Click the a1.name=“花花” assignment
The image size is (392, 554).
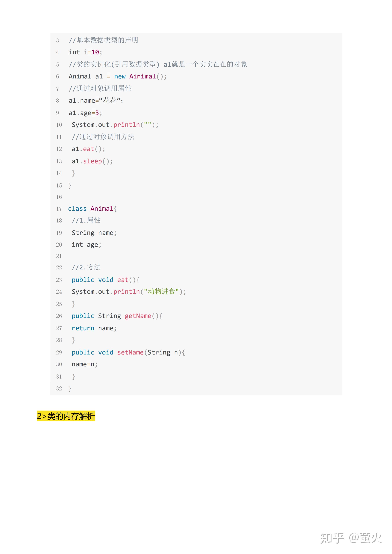[x=96, y=100]
